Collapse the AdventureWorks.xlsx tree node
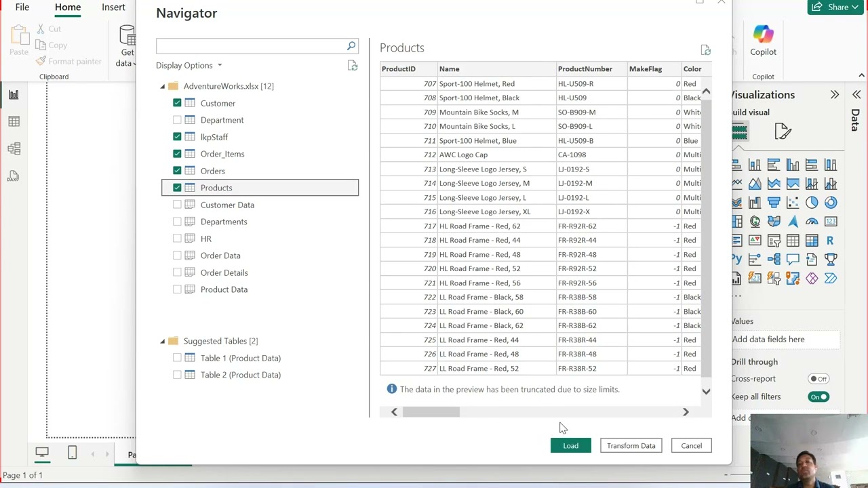This screenshot has width=868, height=488. click(163, 86)
